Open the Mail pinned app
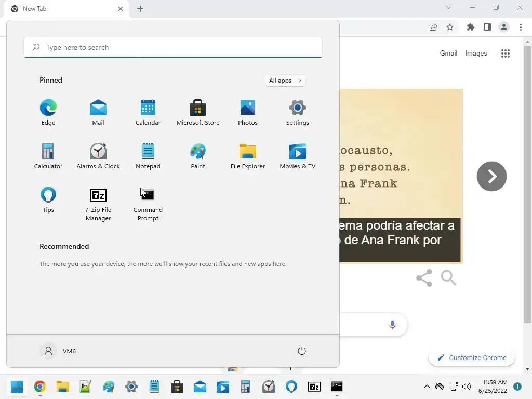Screen dimensions: 532x399 tap(98, 113)
